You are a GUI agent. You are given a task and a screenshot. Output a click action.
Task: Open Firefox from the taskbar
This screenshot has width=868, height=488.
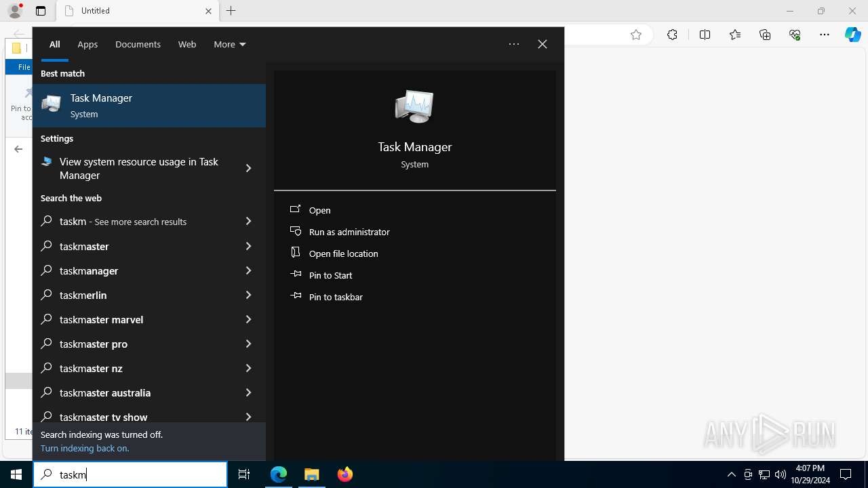[x=345, y=474]
